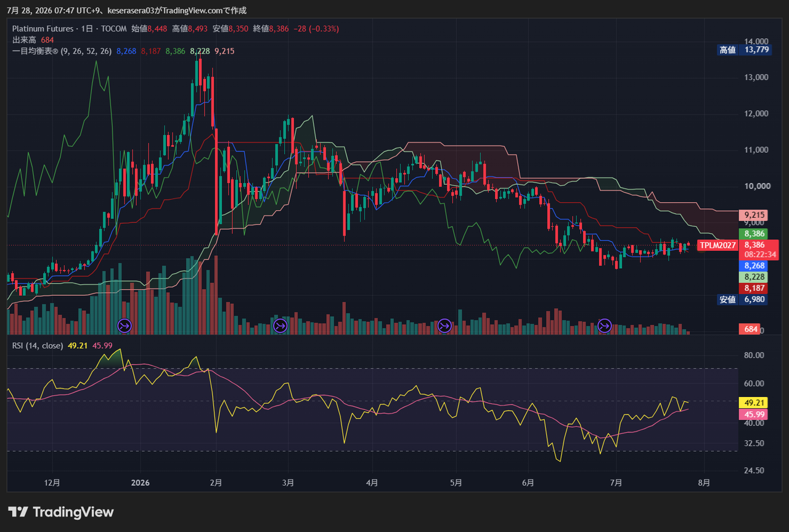Click the 60.00 RSI scale label
The image size is (789, 532).
coord(754,383)
